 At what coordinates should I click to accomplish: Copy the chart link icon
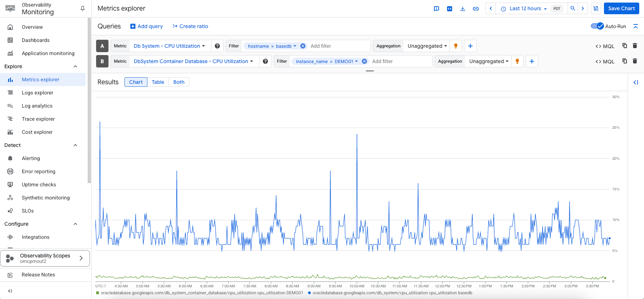[x=476, y=8]
